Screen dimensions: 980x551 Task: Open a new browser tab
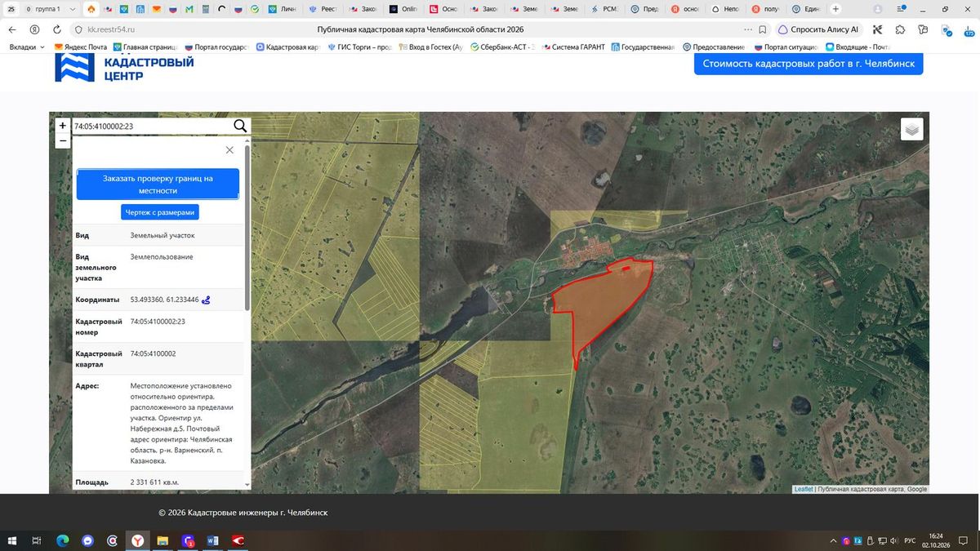coord(835,9)
